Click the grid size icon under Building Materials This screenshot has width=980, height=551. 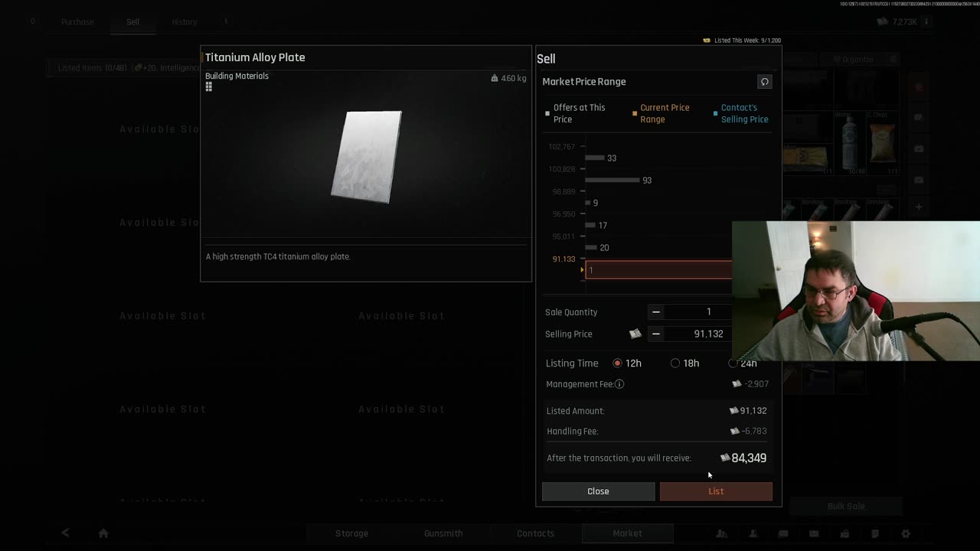[208, 87]
